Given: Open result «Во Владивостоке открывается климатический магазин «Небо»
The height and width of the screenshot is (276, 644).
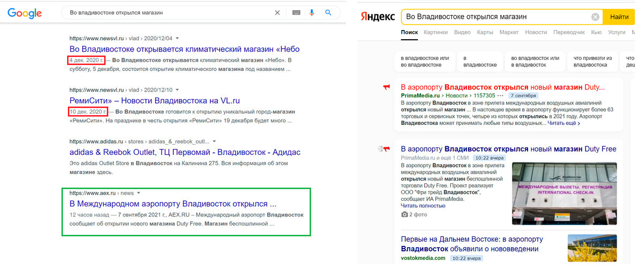Looking at the screenshot, I should click(185, 49).
